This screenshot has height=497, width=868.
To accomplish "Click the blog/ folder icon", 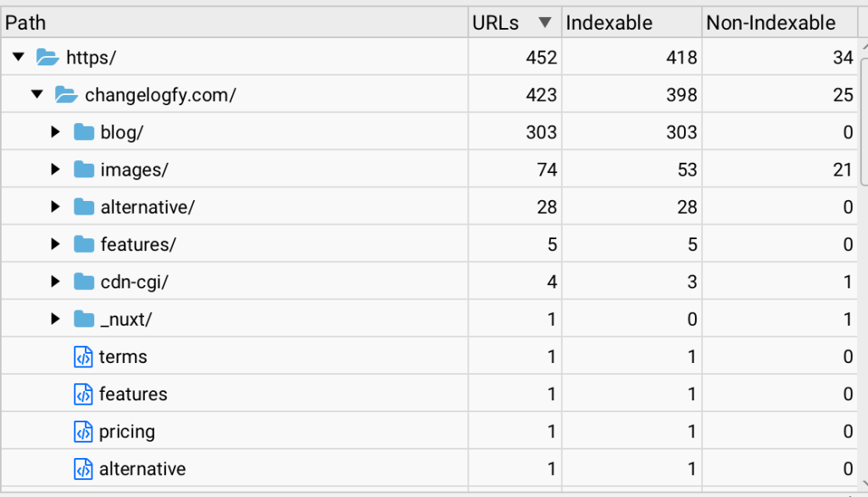I will 84,131.
